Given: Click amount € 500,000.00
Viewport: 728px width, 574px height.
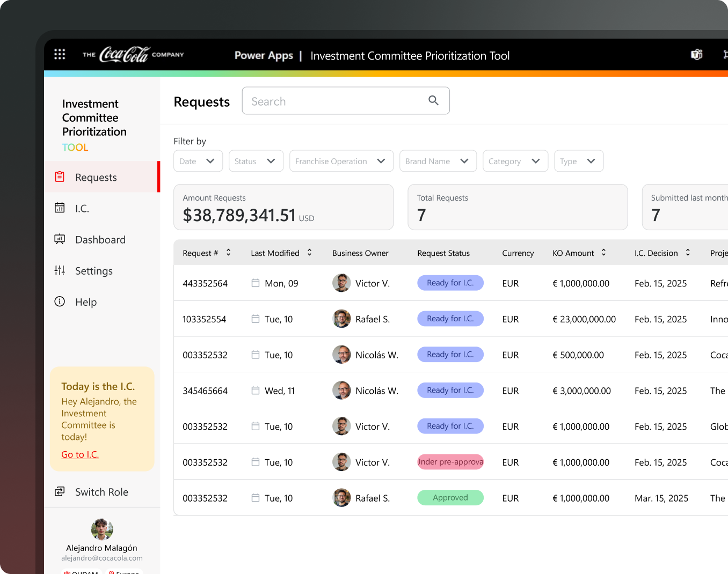Looking at the screenshot, I should 578,355.
